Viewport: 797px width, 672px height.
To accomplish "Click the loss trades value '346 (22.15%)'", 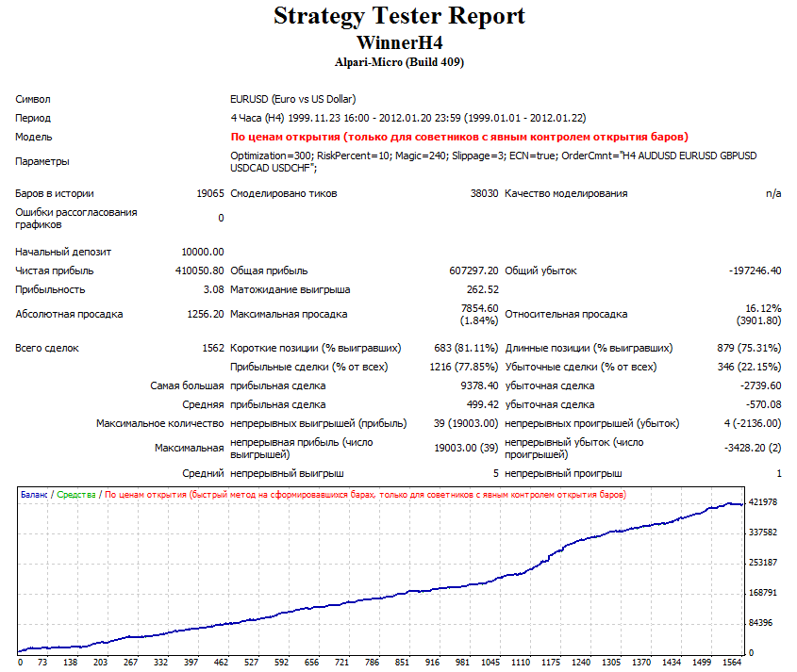I will pyautogui.click(x=749, y=367).
